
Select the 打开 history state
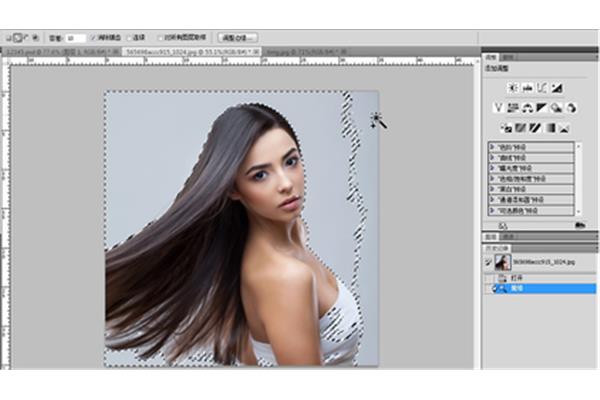tap(540, 278)
